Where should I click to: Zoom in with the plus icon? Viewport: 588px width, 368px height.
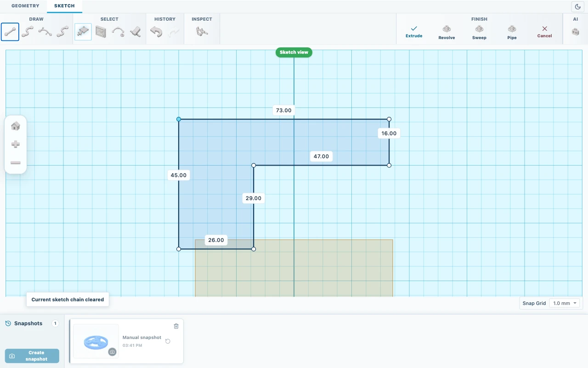pos(16,144)
